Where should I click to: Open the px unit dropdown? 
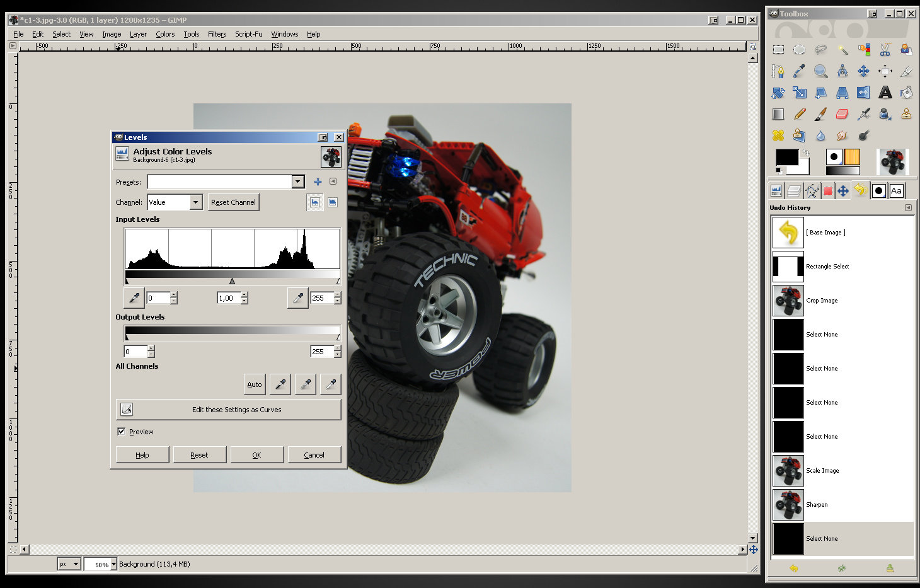(69, 564)
